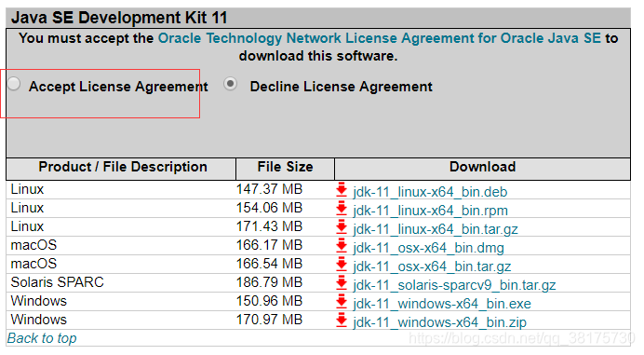Download jdk-11_windows-x64_bin.exe file link
The height and width of the screenshot is (355, 644).
(442, 304)
